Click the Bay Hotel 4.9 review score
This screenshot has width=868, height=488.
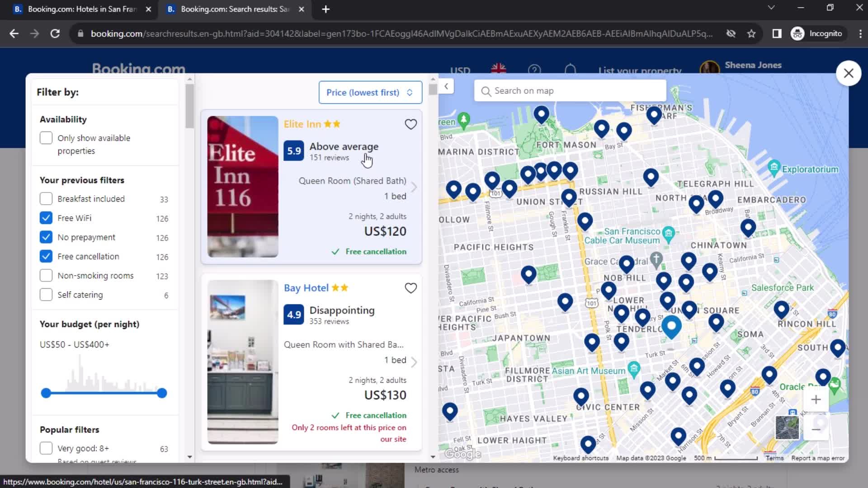(294, 314)
